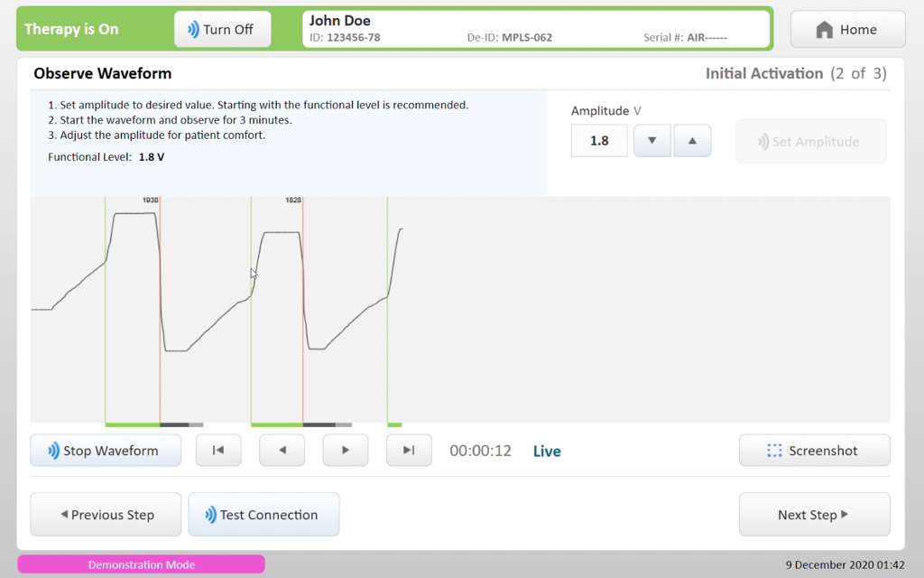This screenshot has height=578, width=924.
Task: Click the Observe Waveform heading
Action: [103, 74]
